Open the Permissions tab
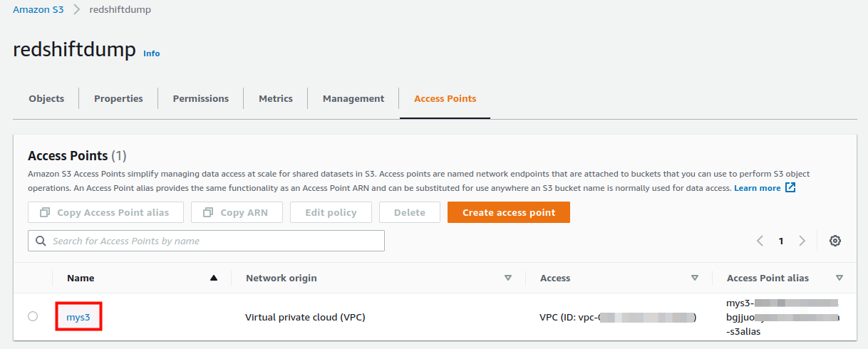This screenshot has width=868, height=349. [201, 98]
